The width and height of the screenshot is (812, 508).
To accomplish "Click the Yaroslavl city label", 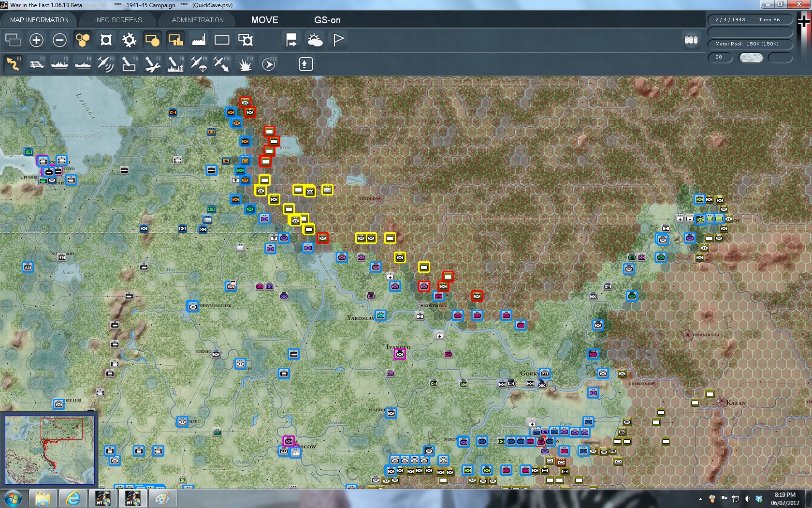I will click(x=360, y=318).
